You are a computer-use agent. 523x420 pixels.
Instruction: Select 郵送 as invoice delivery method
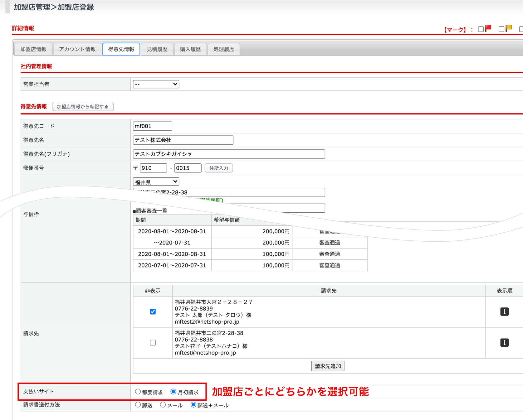coord(138,405)
